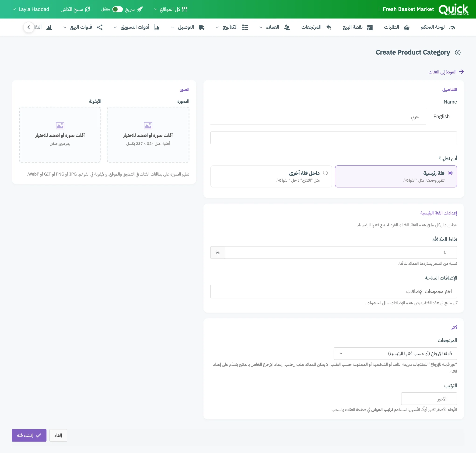Open نقطة البيع in the navigation bar

point(358,27)
